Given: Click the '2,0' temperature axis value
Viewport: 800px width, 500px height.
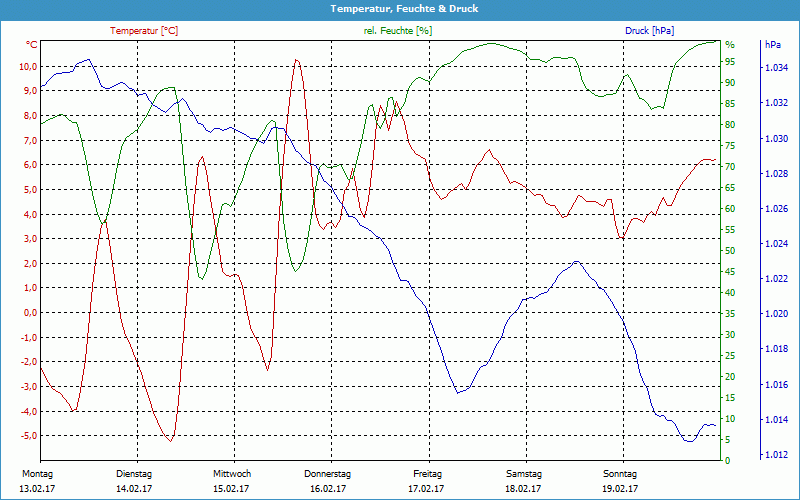Looking at the screenshot, I should pos(30,264).
